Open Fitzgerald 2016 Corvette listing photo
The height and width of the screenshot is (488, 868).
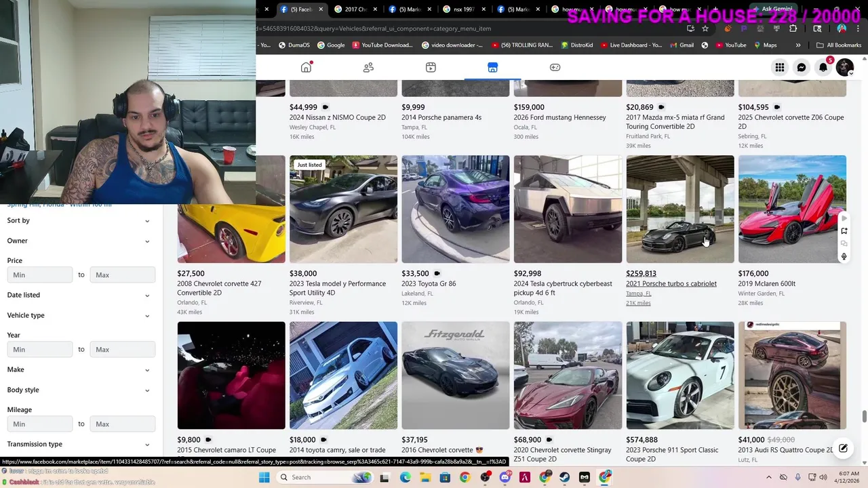(455, 375)
